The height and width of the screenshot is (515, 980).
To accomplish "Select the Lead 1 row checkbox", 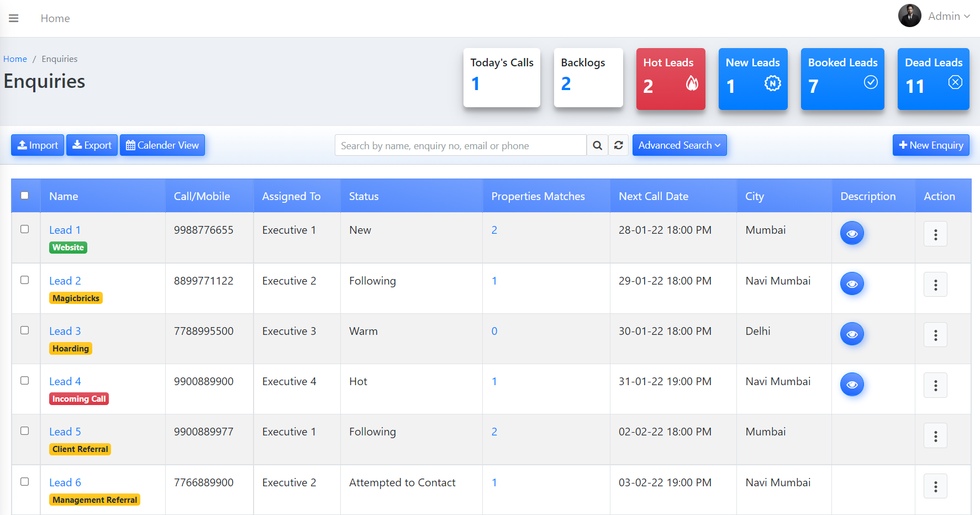I will click(25, 229).
